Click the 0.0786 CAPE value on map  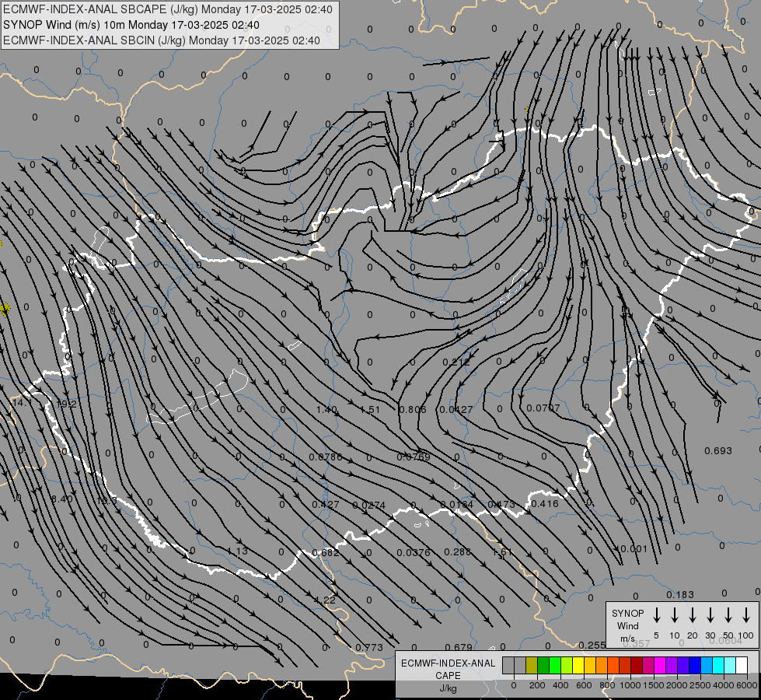[x=325, y=457]
